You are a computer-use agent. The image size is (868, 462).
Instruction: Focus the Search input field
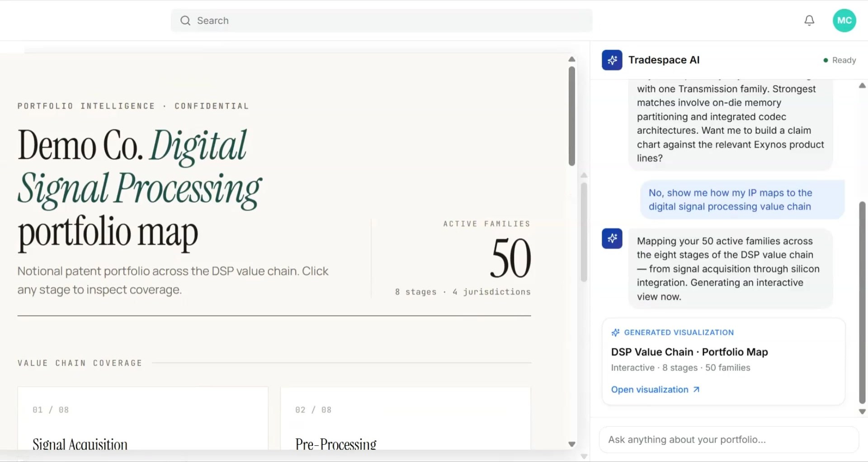[x=382, y=20]
